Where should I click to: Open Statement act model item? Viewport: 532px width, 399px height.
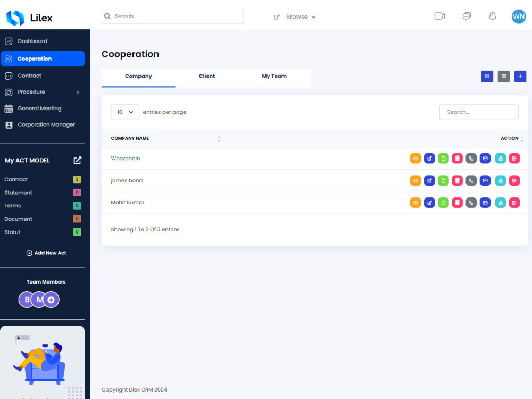[x=43, y=193]
